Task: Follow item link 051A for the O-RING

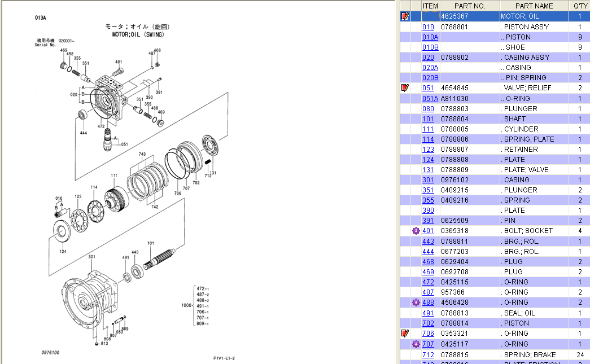Action: coord(430,99)
